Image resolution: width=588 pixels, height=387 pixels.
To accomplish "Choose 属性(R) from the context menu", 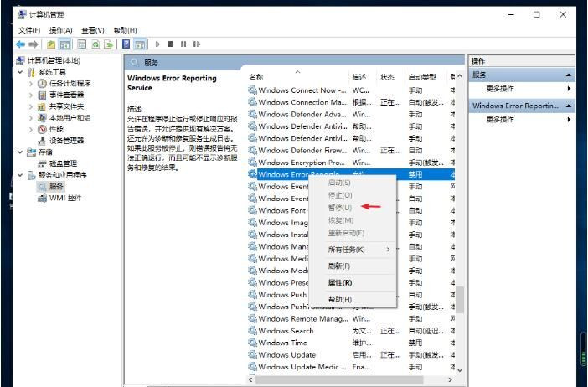I will [x=340, y=283].
